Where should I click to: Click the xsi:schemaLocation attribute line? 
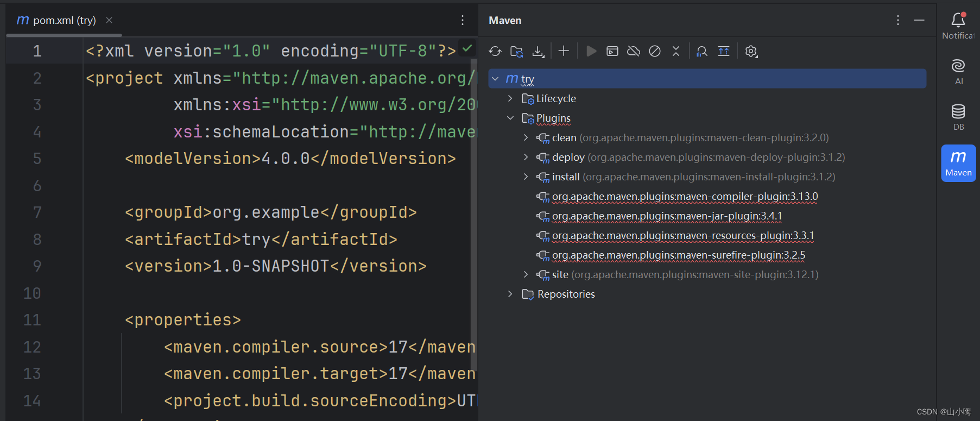(x=324, y=132)
